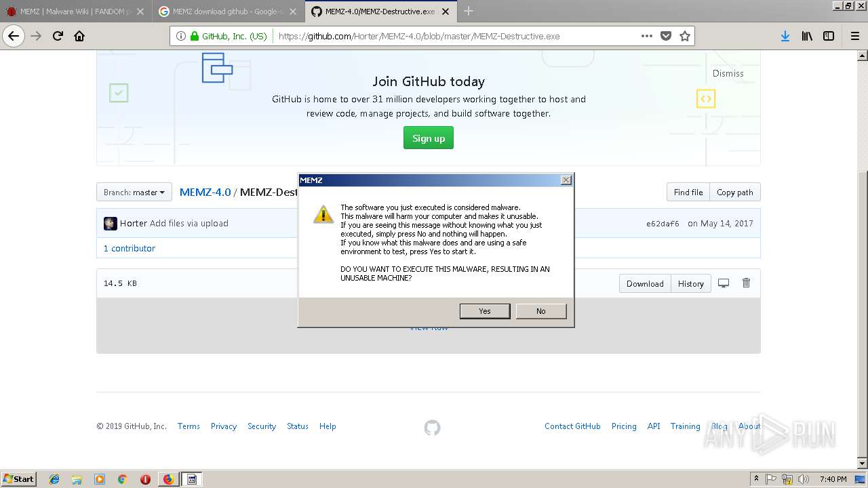Show hidden system tray icons arrow
Screen dimensions: 868x488
[756, 479]
